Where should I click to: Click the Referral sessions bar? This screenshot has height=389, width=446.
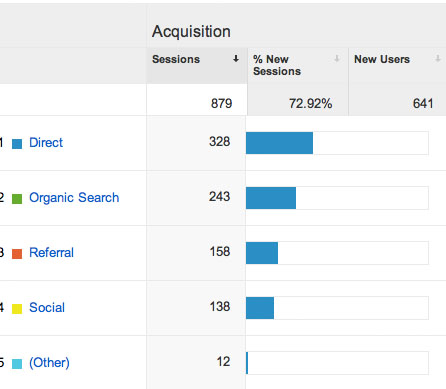tap(262, 253)
